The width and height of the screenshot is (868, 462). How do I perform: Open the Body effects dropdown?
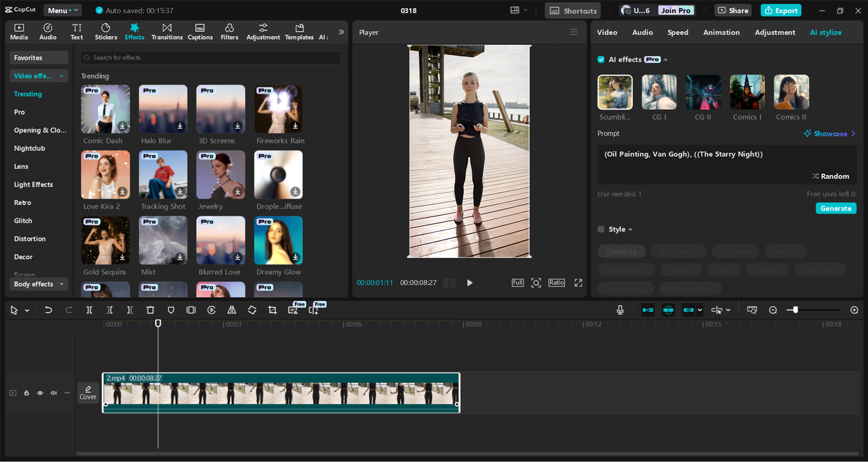[38, 284]
